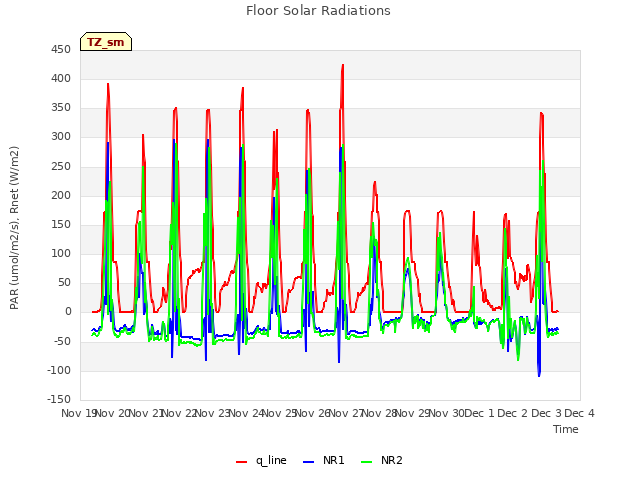Viewport: 640px width, 480px height.
Task: Click the green NR2 legend color marker
Action: [367, 462]
